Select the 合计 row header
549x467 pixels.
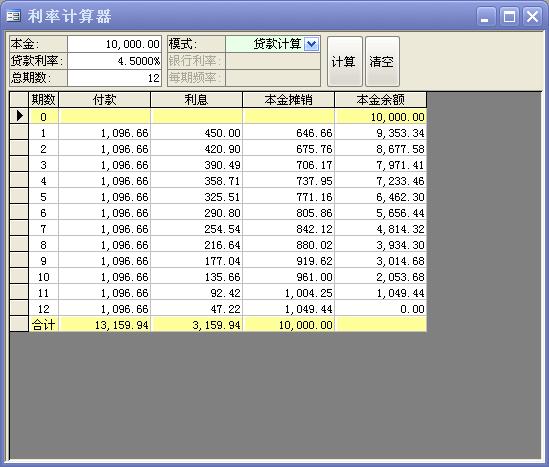[x=19, y=324]
